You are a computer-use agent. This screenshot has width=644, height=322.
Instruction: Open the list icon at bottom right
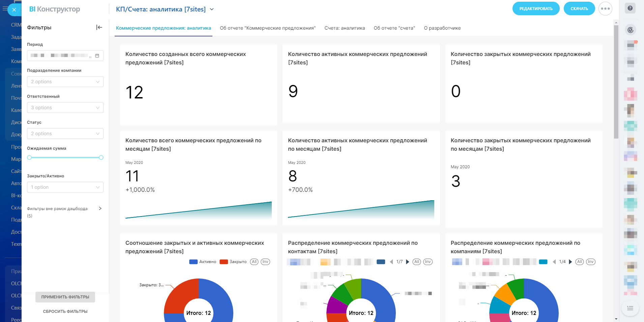tap(630, 308)
